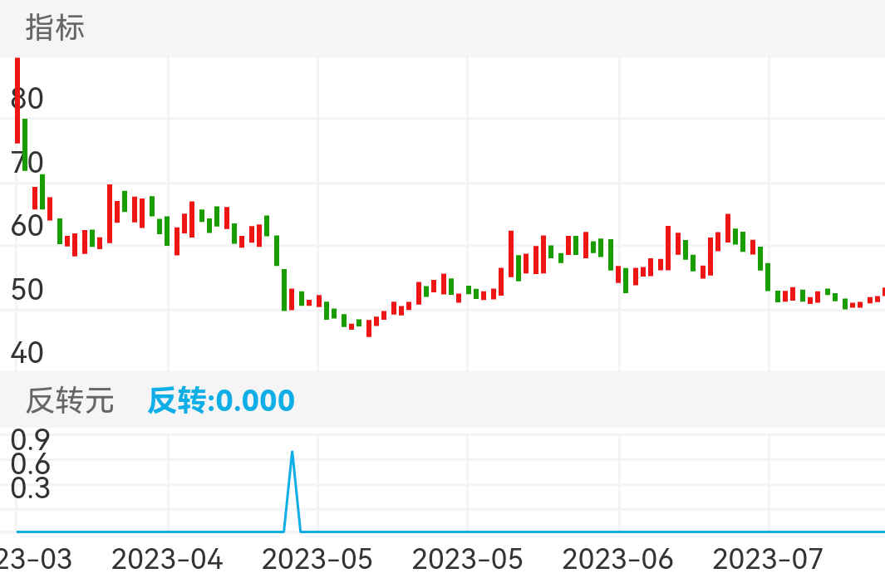Viewport: 885px width, 588px height.
Task: Tap the truncated 23-03 date label
Action: (x=36, y=560)
